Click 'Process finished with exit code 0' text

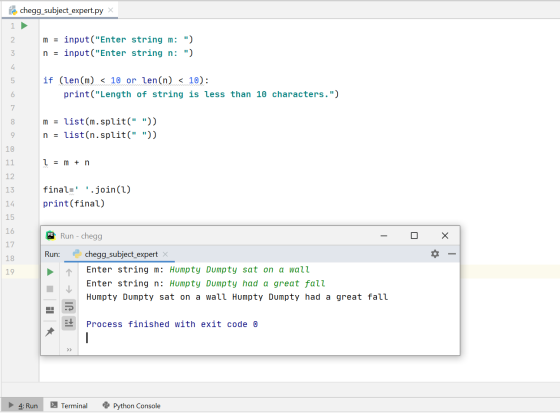(172, 324)
